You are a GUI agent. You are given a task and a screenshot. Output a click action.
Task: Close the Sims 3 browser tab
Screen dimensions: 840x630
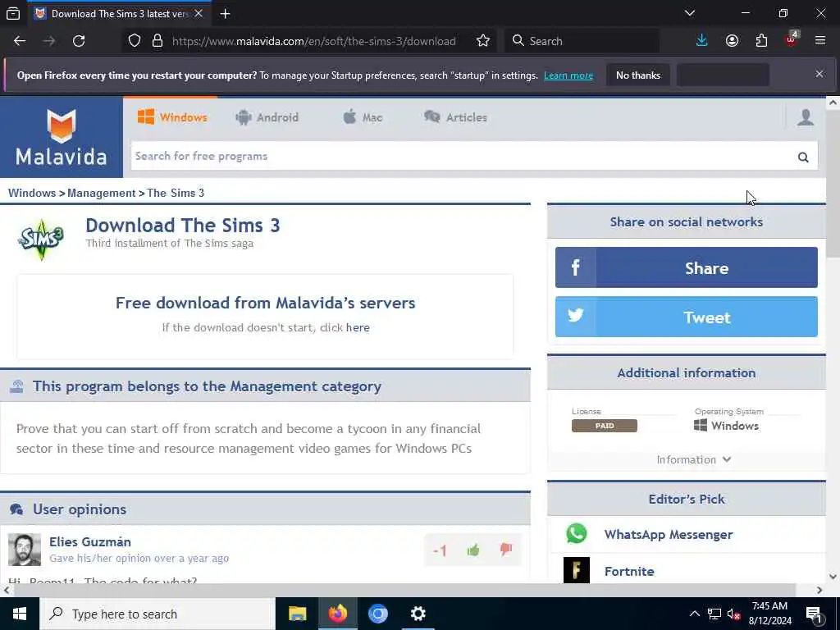199,14
